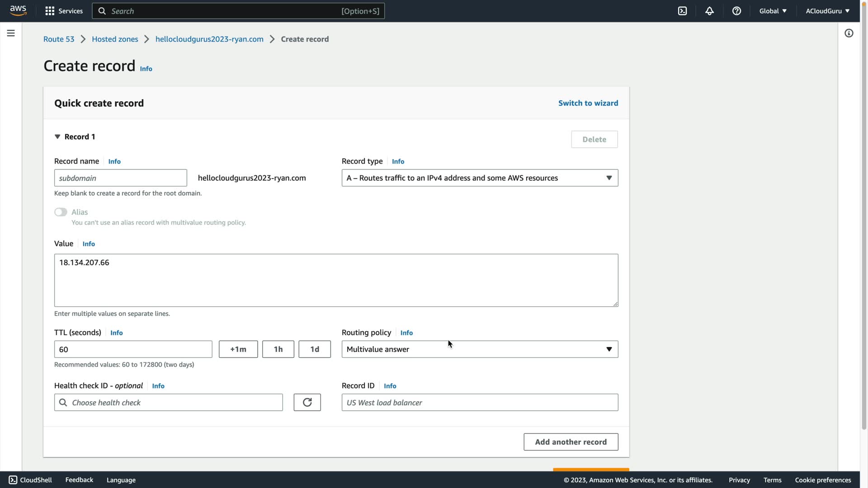The image size is (868, 488).
Task: Open the notifications bell
Action: tap(709, 11)
